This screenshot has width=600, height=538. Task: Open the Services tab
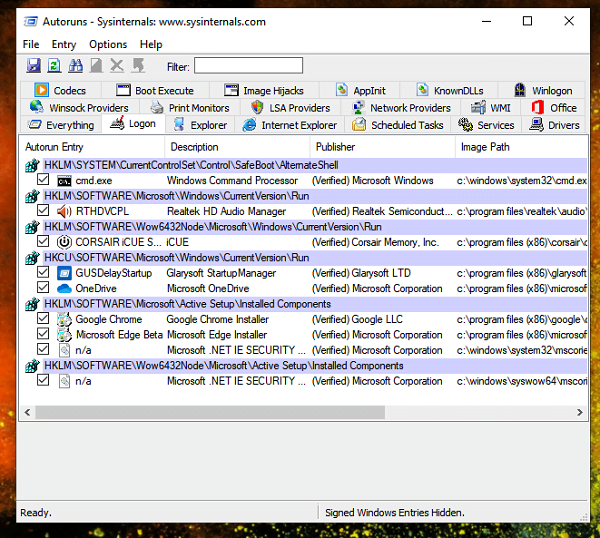click(486, 125)
